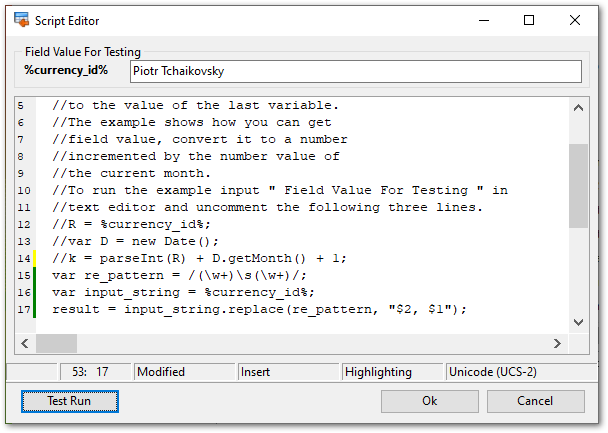
Task: Toggle the Insert mode status panel
Action: (x=288, y=372)
